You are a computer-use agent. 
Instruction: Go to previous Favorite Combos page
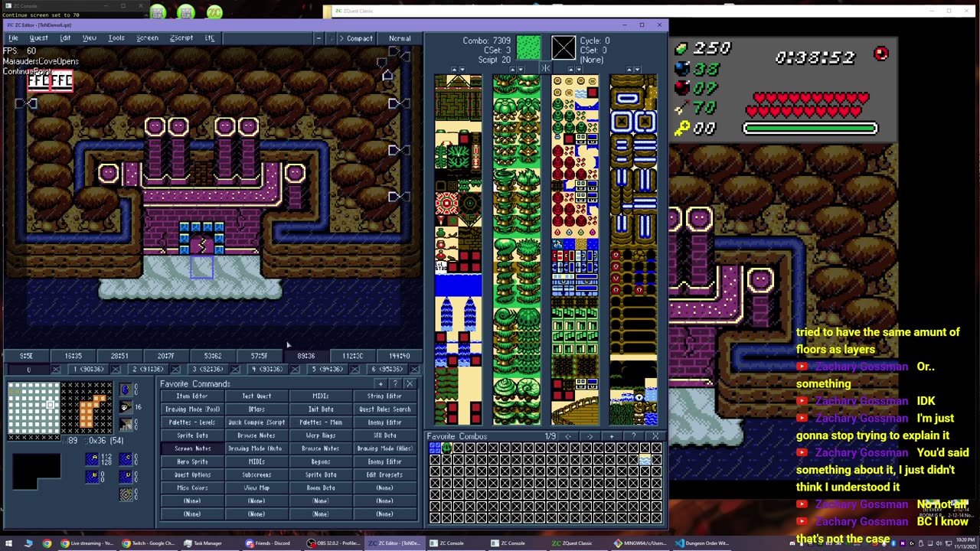click(568, 436)
